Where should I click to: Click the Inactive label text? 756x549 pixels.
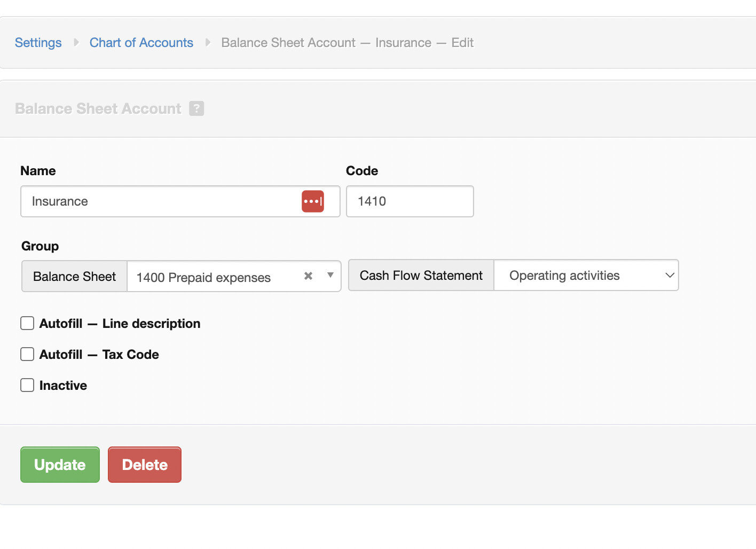coord(63,386)
